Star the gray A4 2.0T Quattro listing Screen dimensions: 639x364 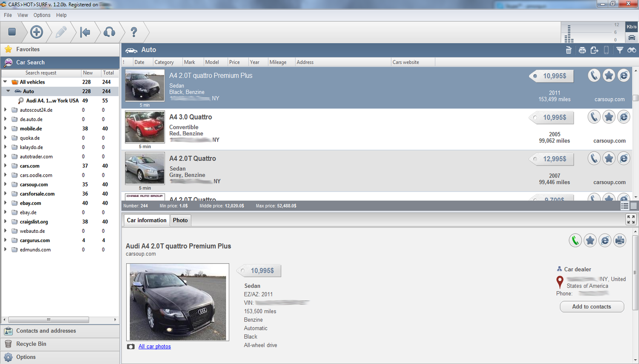tap(609, 159)
